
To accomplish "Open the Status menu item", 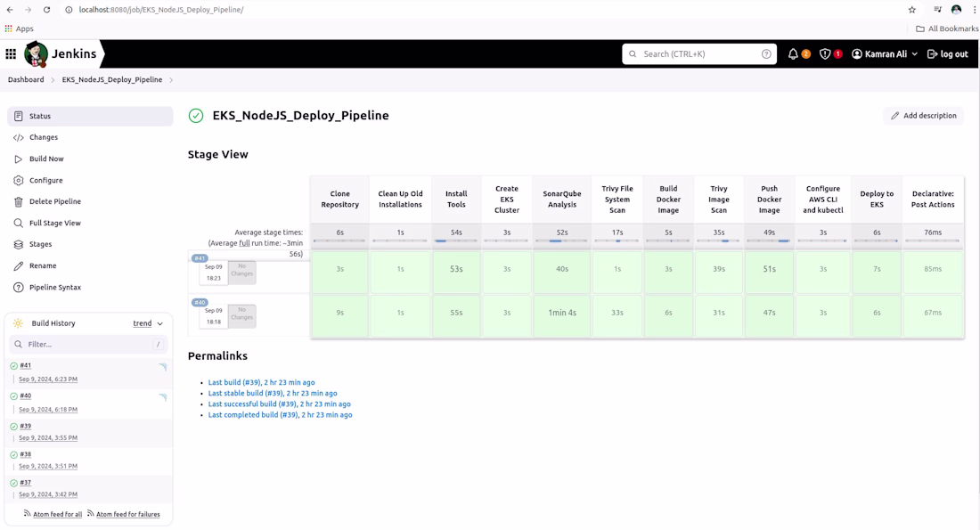I will pos(90,117).
